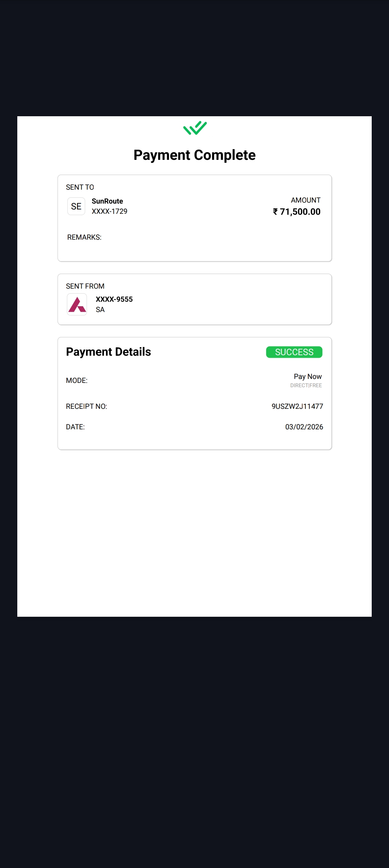This screenshot has height=868, width=389.
Task: Tap the SE recipient avatar icon
Action: coord(76,206)
